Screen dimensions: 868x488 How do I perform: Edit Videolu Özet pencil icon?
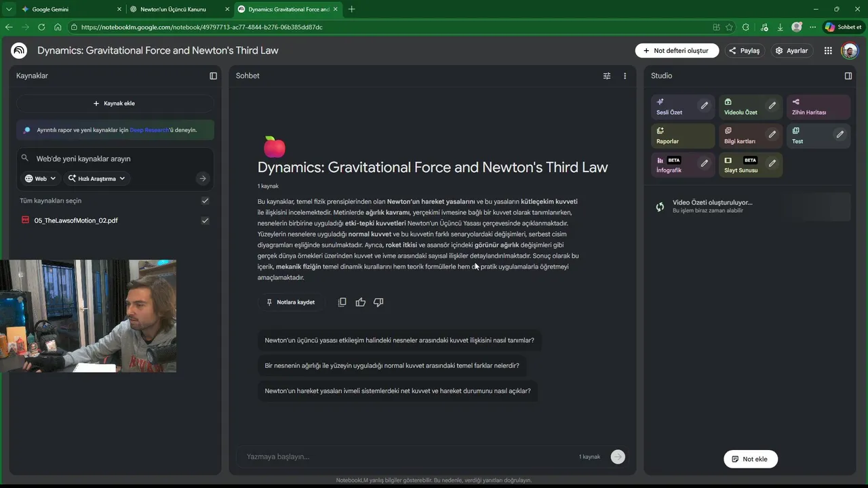tap(772, 106)
